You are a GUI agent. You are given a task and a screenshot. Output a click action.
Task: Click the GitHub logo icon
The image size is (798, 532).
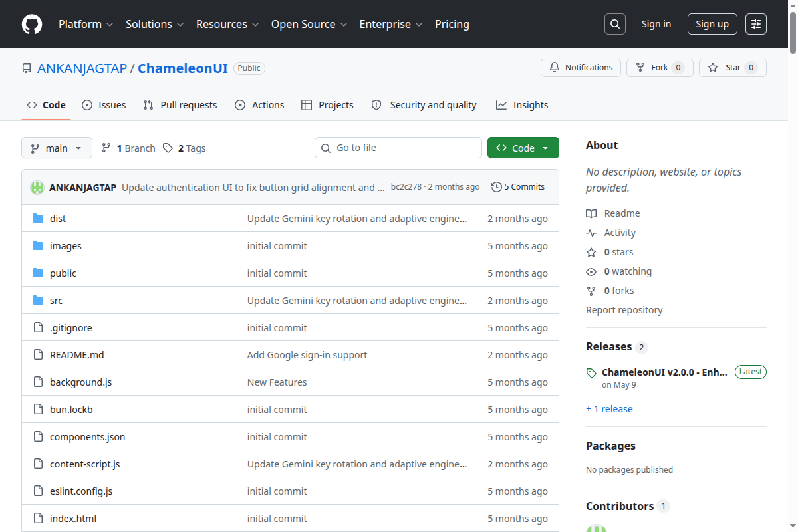coord(32,24)
